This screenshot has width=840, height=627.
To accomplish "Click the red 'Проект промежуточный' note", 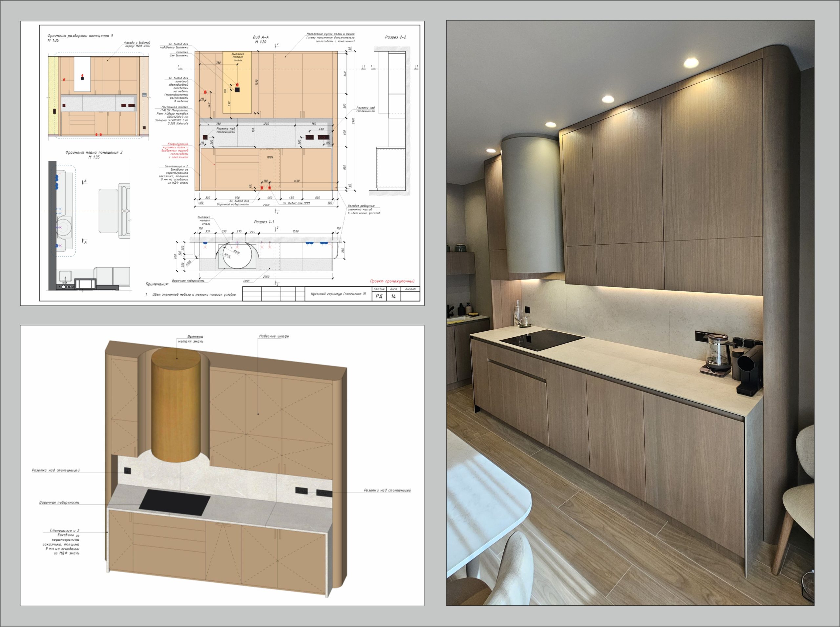I will [x=392, y=281].
